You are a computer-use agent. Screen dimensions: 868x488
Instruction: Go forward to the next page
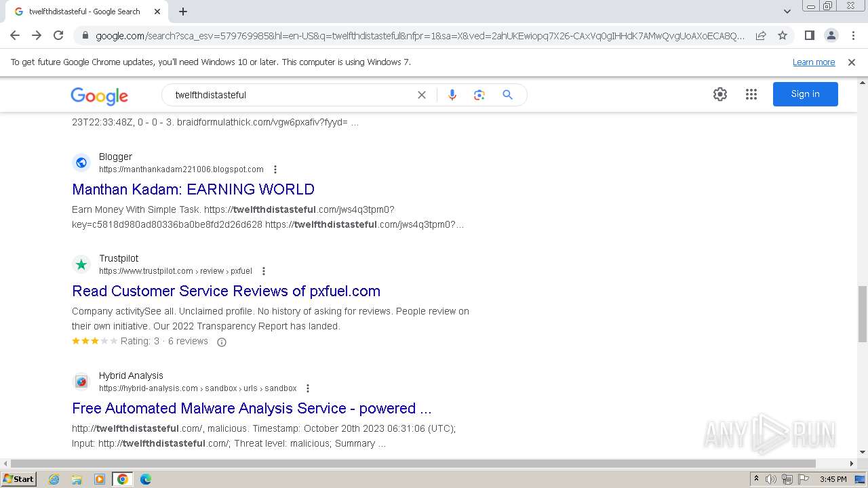[x=37, y=35]
